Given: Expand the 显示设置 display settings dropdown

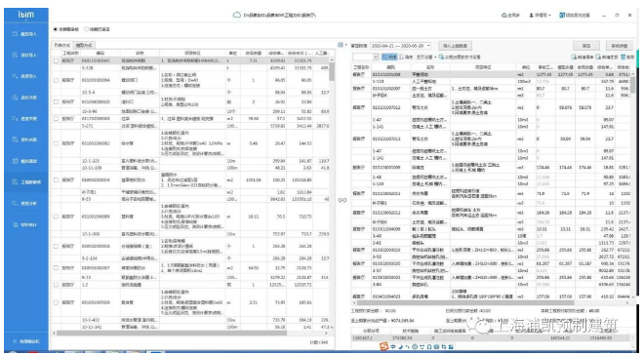Looking at the screenshot, I should point(425,57).
